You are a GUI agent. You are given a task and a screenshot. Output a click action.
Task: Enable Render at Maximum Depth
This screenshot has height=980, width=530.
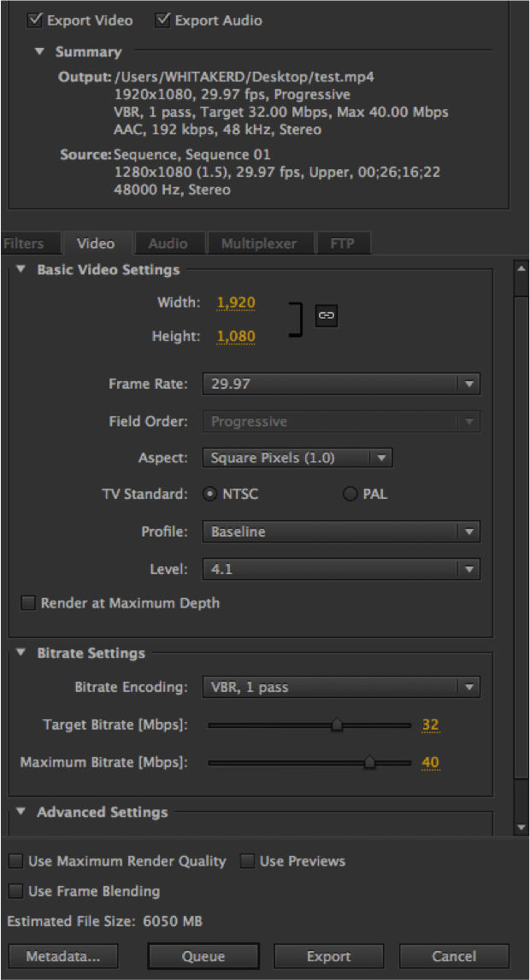pos(28,603)
